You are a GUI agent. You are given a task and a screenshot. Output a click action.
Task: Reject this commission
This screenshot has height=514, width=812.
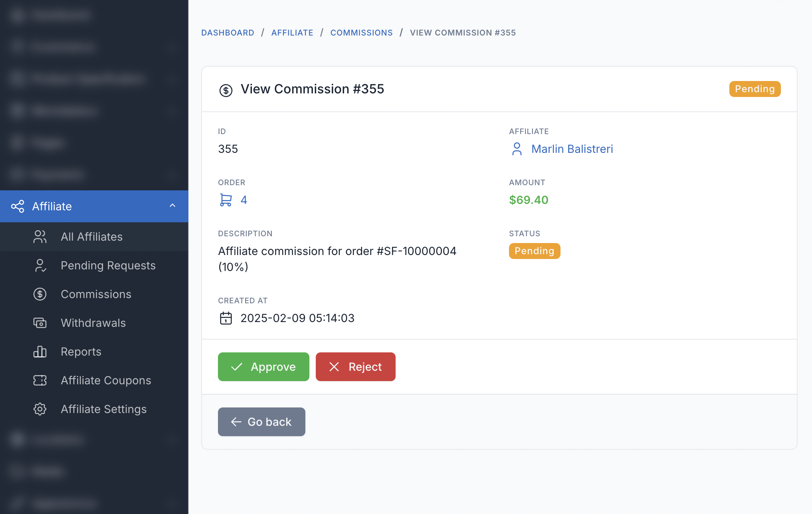[x=355, y=367]
